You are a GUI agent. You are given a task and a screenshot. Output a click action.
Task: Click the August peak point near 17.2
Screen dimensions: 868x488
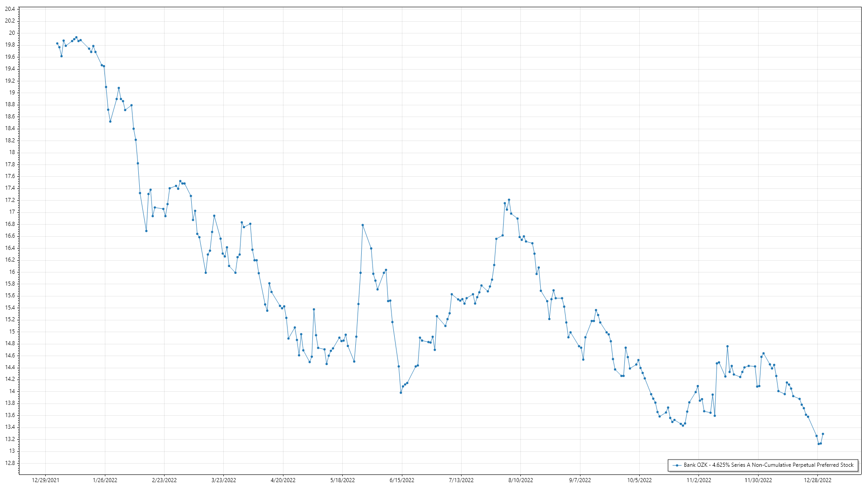(509, 200)
